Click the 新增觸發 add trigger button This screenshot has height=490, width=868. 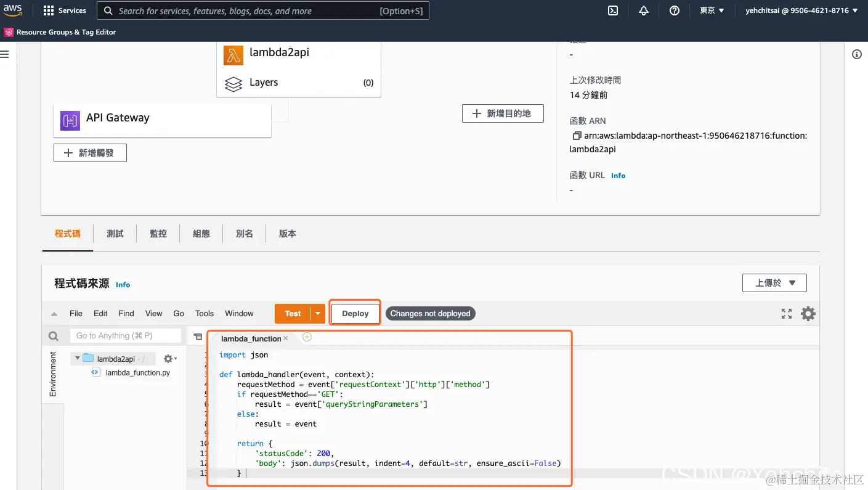pos(90,153)
